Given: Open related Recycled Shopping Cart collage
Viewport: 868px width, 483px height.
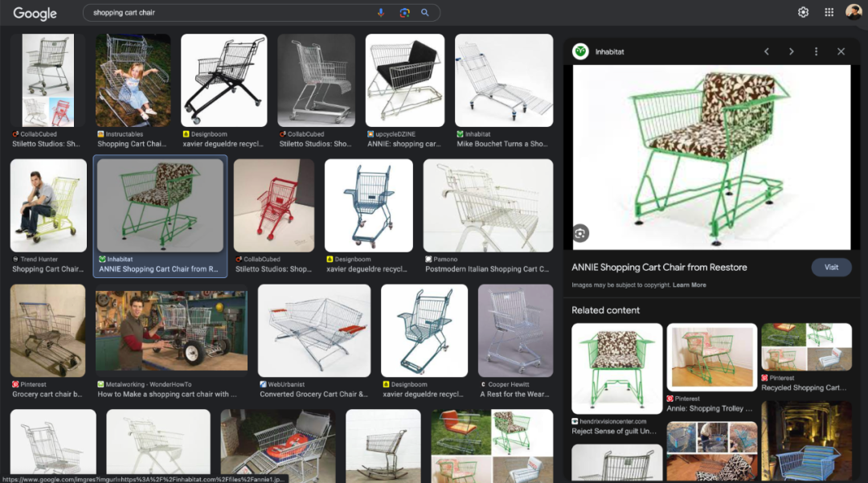Looking at the screenshot, I should click(x=807, y=347).
